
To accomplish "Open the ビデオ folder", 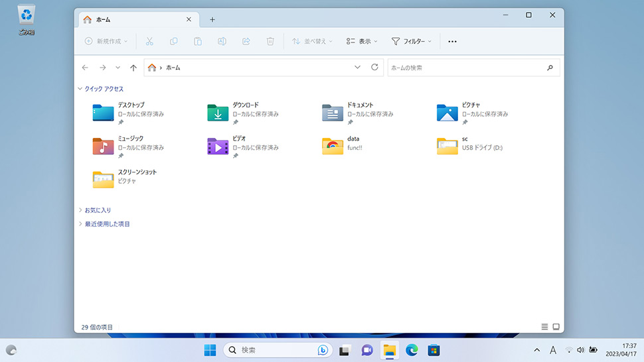I will pos(243,147).
